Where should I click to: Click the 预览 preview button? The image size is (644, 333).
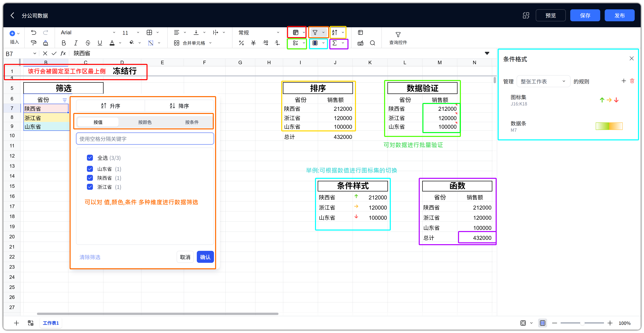point(550,15)
